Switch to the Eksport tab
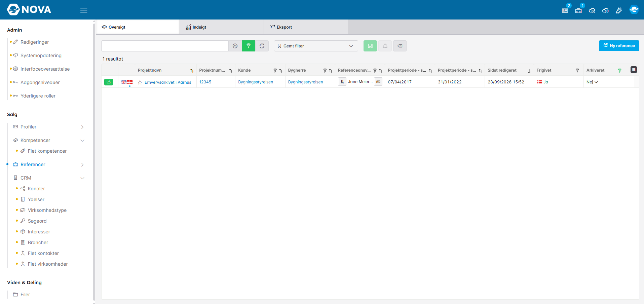The height and width of the screenshot is (304, 644). click(x=306, y=27)
